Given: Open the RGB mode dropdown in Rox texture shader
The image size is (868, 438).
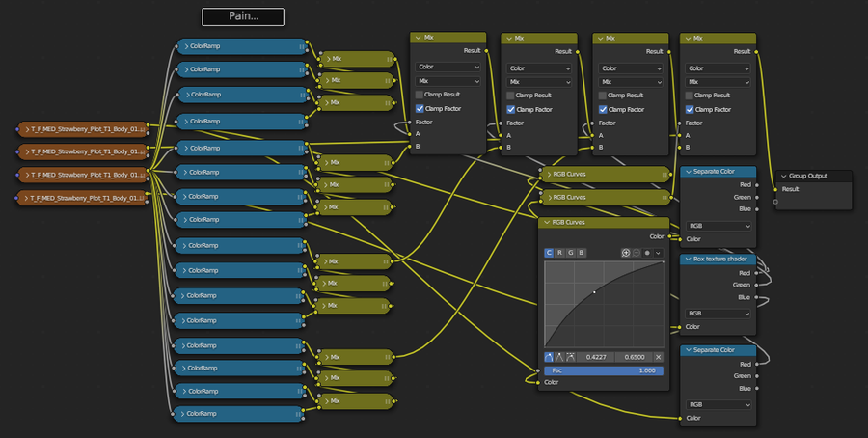Looking at the screenshot, I should click(x=719, y=314).
